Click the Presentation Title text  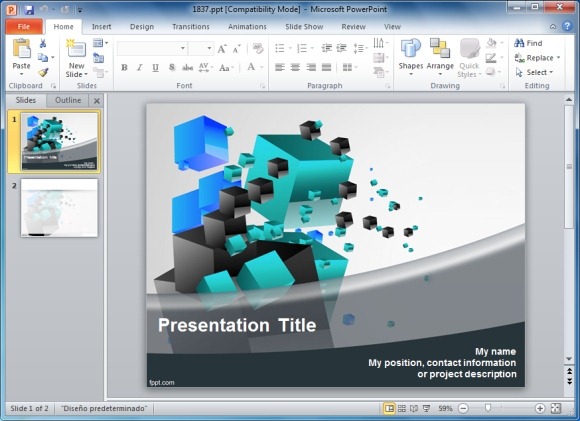[237, 325]
